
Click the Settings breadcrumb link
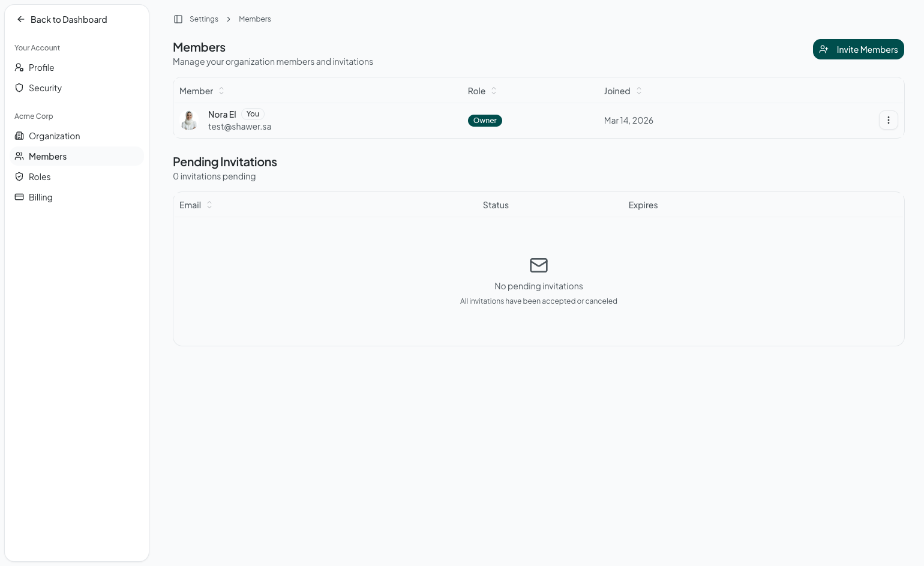coord(204,19)
